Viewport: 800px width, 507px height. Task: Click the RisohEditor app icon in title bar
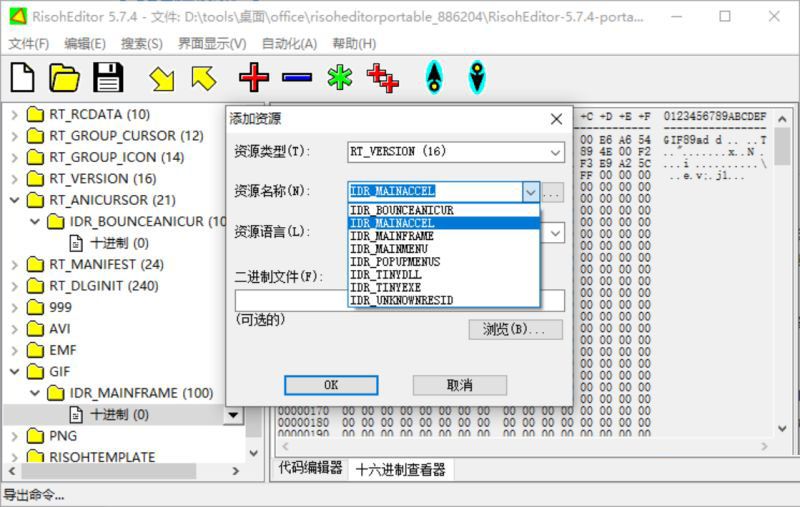tap(18, 17)
